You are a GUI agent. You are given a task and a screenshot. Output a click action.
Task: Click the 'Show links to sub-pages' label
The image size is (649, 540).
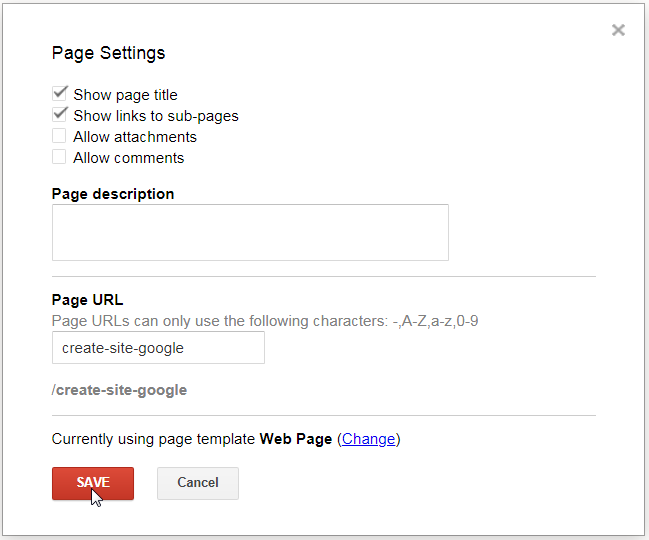156,116
